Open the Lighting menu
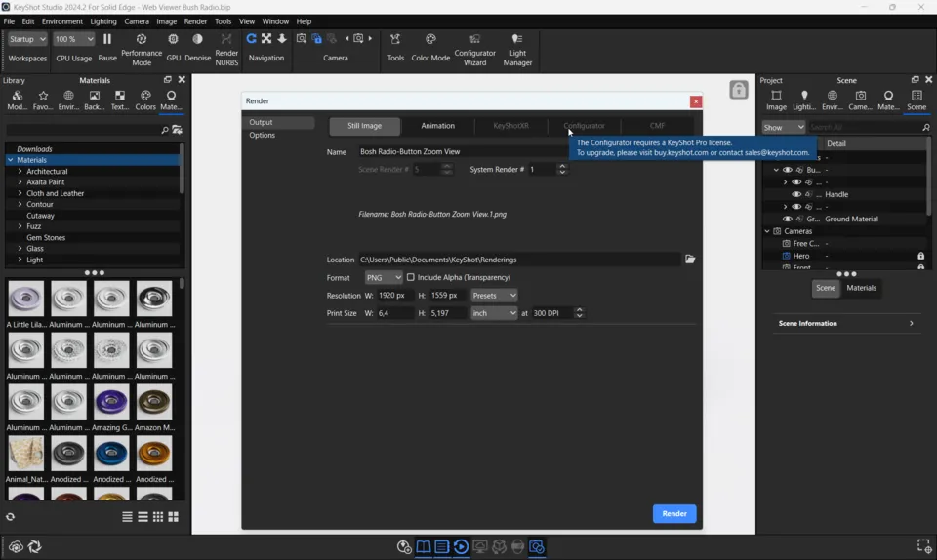This screenshot has height=560, width=937. pyautogui.click(x=103, y=21)
